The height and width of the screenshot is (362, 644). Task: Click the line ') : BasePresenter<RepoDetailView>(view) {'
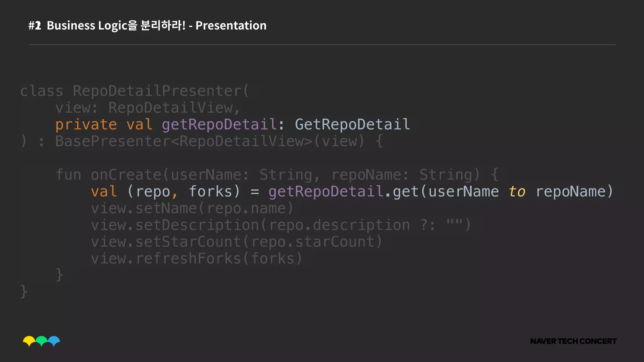202,141
